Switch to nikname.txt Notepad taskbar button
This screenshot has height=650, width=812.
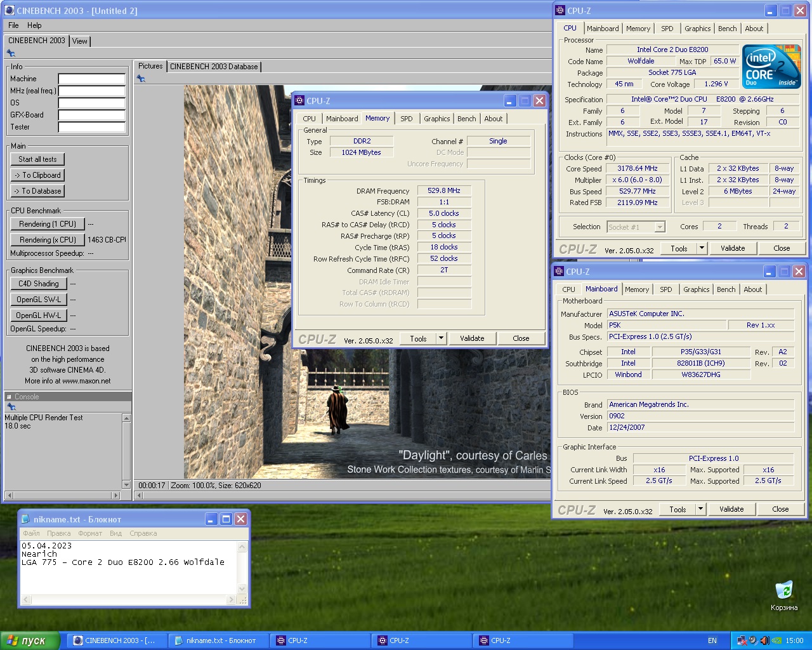219,640
